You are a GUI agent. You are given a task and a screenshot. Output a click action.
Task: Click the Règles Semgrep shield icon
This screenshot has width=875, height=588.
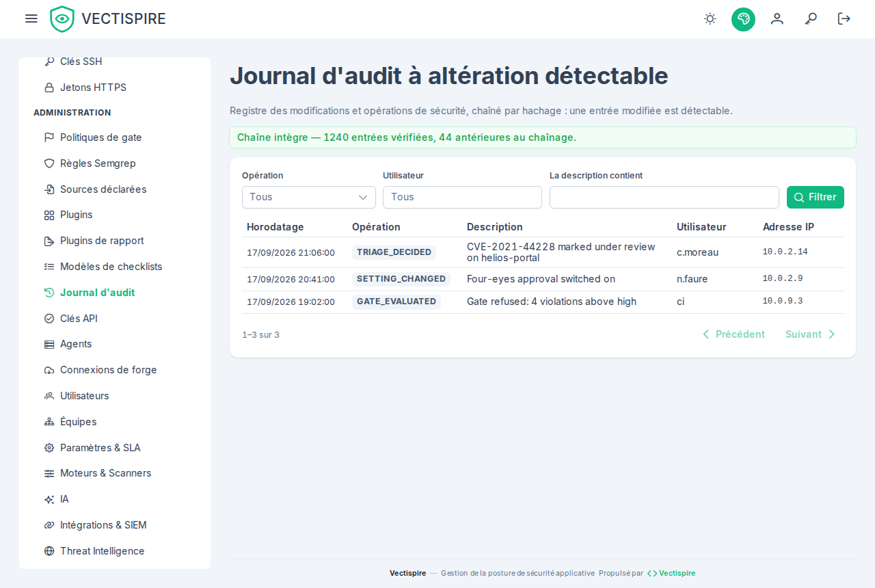pos(49,163)
